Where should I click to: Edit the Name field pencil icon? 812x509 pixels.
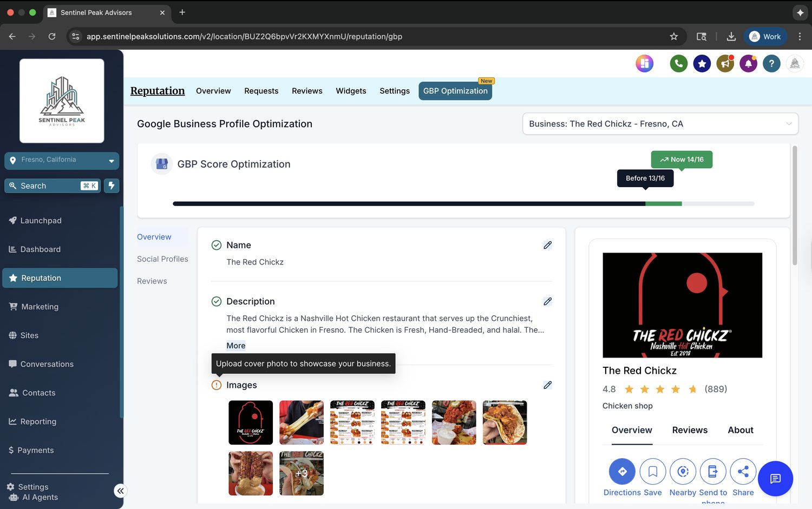[547, 245]
